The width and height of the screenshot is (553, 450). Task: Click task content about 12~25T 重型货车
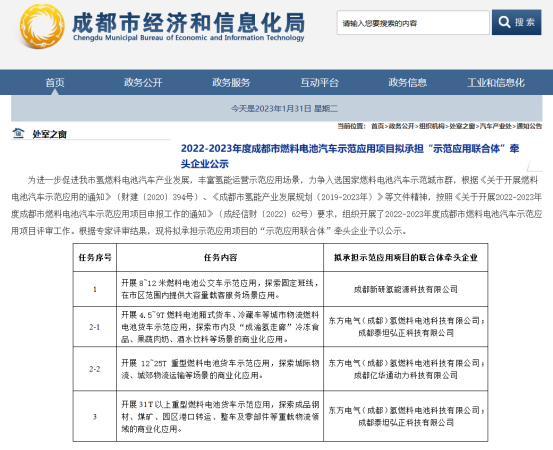pos(220,369)
